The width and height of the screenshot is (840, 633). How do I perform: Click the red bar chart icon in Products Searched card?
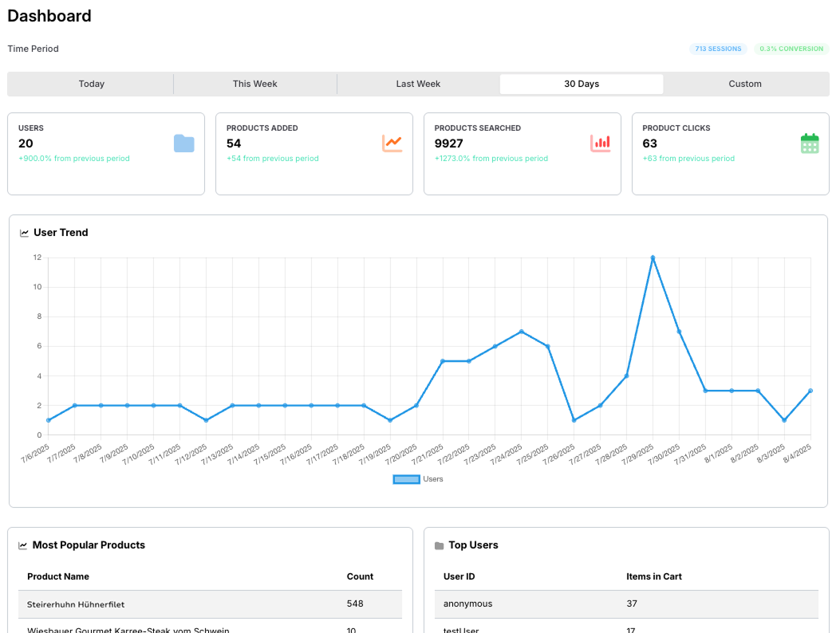pyautogui.click(x=600, y=144)
